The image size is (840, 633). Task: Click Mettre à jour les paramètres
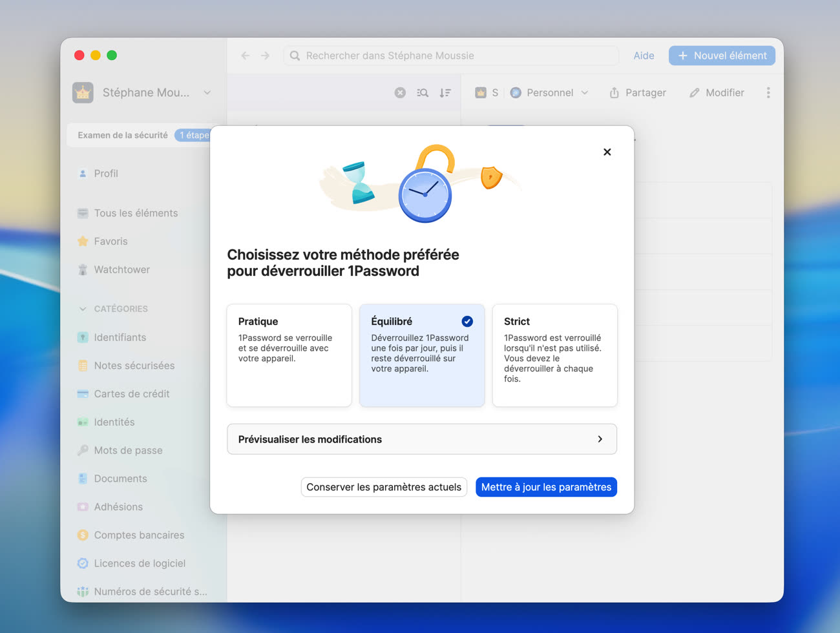tap(546, 487)
